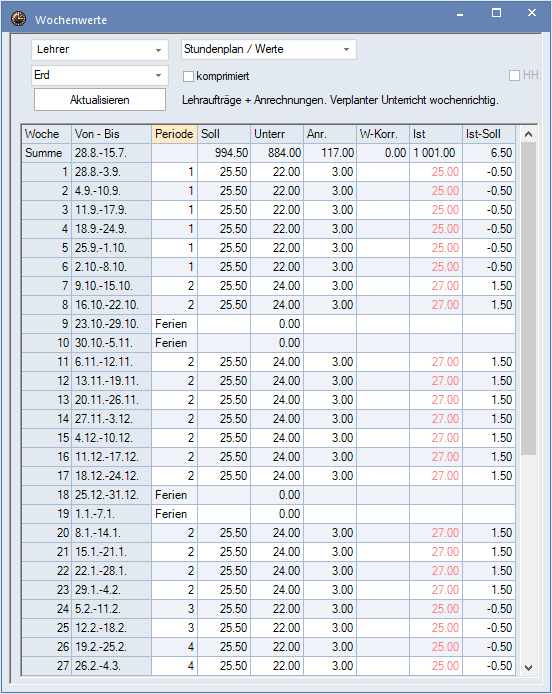The width and height of the screenshot is (552, 694).
Task: Click the W-Korr. column header
Action: (382, 134)
